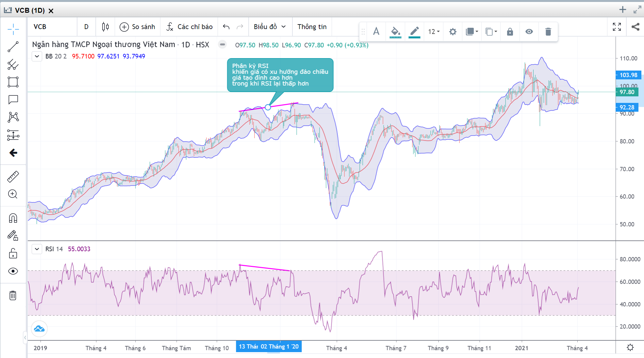Click the minus circle beside HSX
This screenshot has width=644, height=358.
point(222,44)
